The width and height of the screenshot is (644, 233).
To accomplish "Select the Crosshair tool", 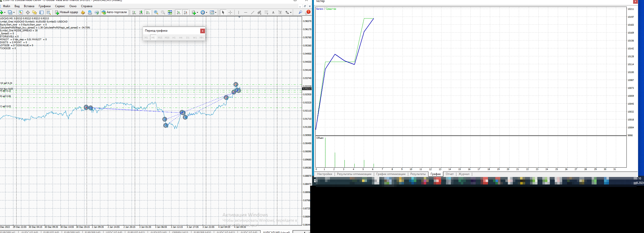I will tap(230, 12).
